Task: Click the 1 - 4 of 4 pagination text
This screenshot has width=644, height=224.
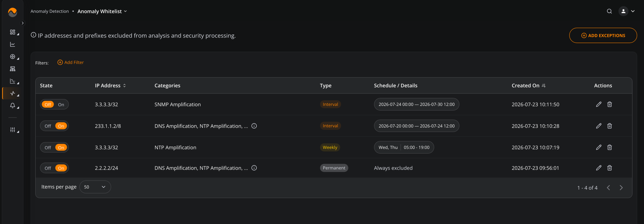Action: [x=587, y=188]
